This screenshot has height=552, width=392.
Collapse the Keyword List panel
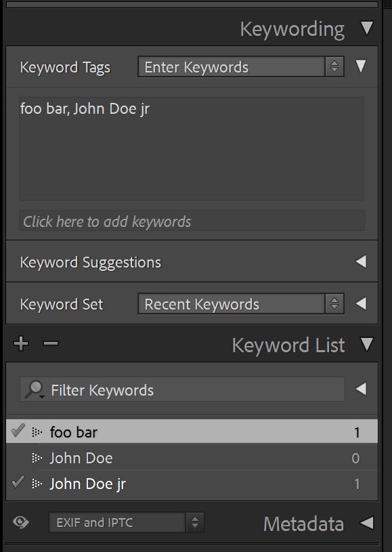coord(366,345)
